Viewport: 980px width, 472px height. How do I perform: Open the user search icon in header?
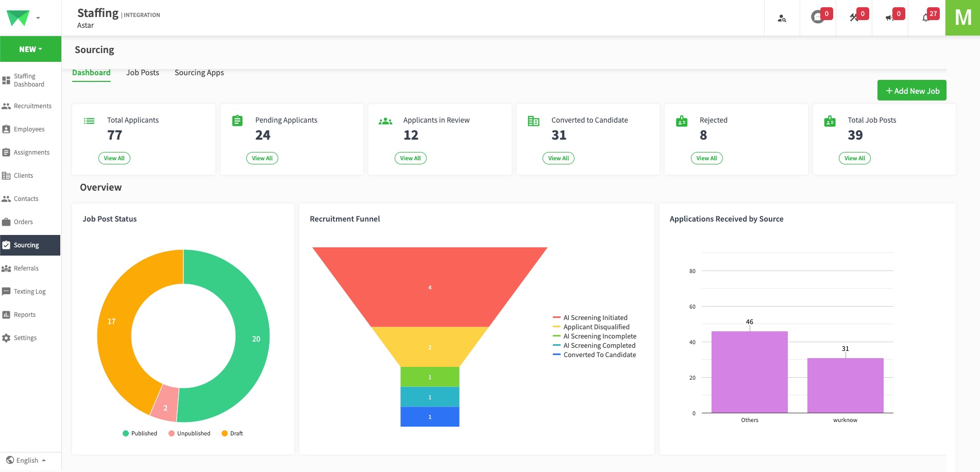(782, 18)
